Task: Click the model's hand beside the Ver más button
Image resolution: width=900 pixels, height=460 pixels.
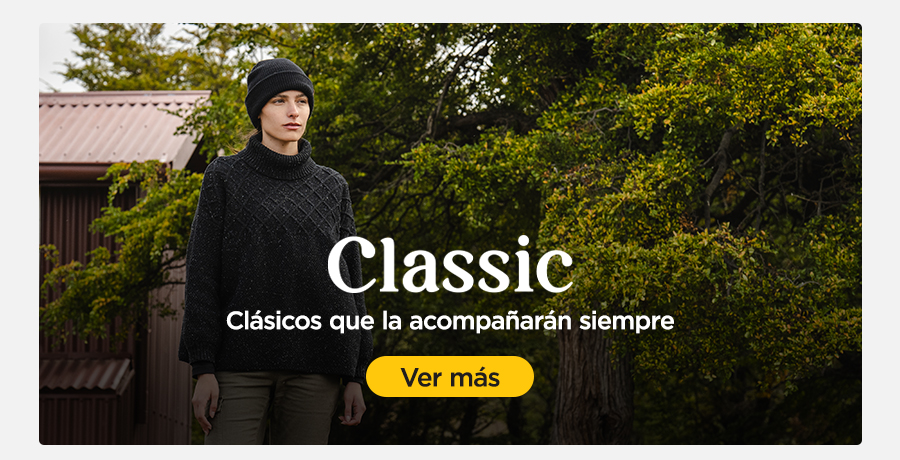Action: pyautogui.click(x=351, y=404)
